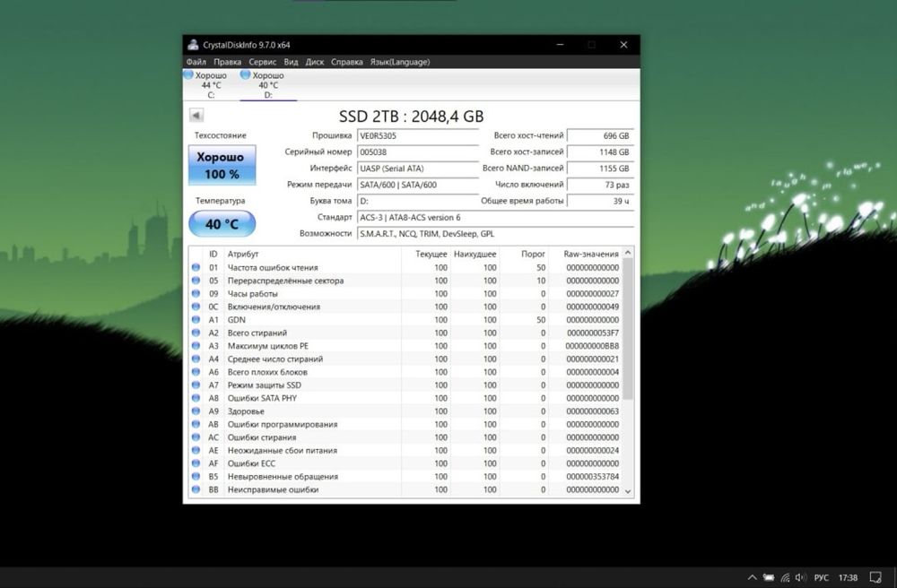
Task: Click the Raw-значения column header
Action: [x=585, y=255]
